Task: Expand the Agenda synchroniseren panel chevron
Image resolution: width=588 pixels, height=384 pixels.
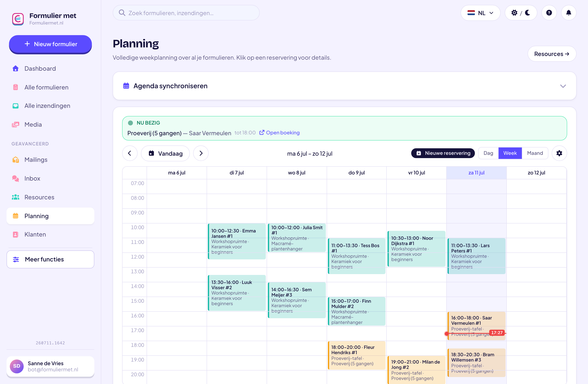Action: tap(563, 86)
